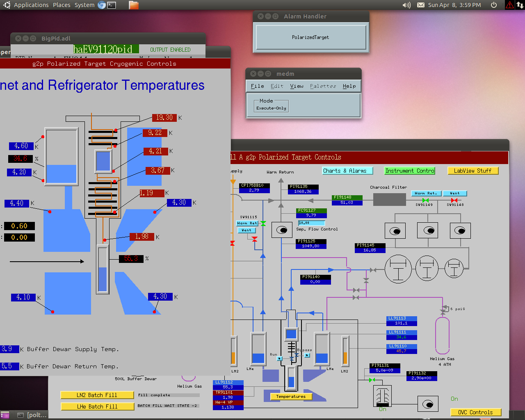Click the LL91110 LN2 level bar
Image resolution: width=525 pixels, height=420 pixels.
click(345, 351)
